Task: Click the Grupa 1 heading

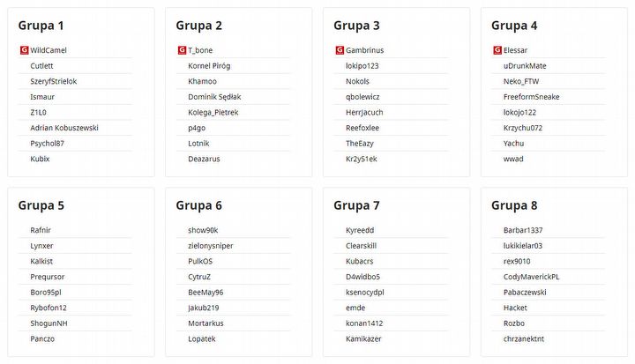Action: (x=41, y=26)
